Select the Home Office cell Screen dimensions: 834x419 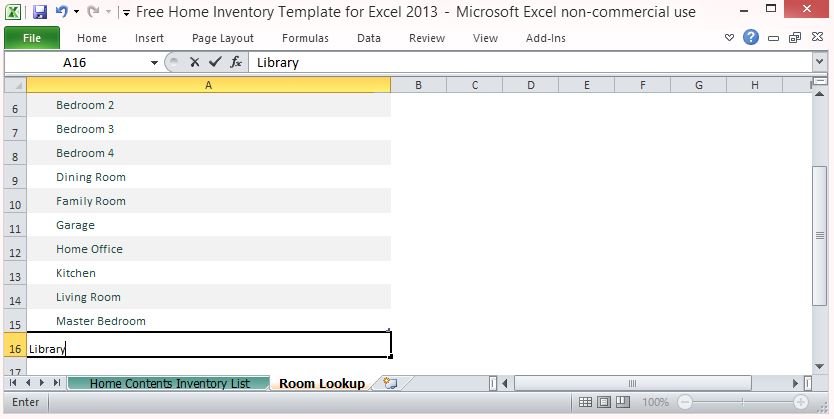click(x=208, y=248)
